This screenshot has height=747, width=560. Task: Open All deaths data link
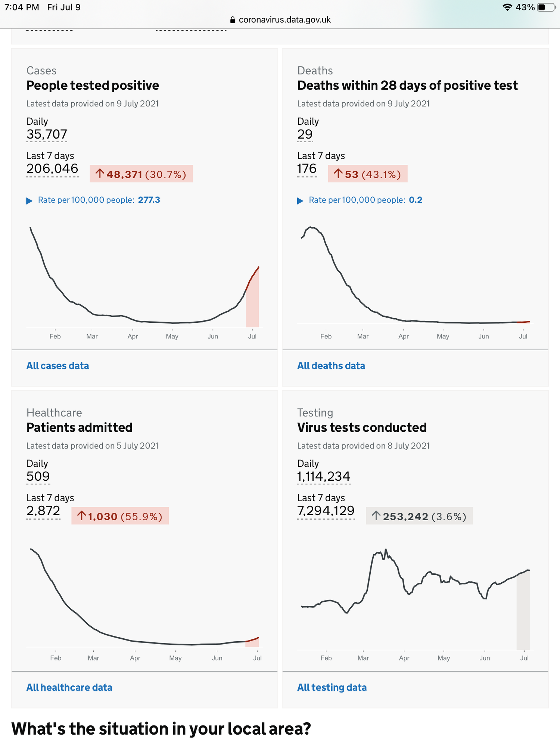[331, 366]
